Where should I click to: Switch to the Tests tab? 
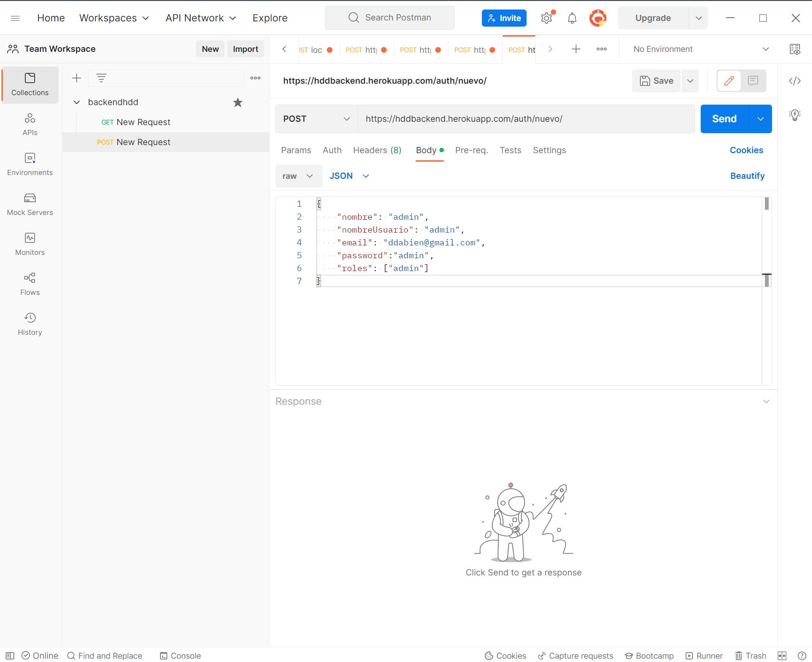(510, 150)
